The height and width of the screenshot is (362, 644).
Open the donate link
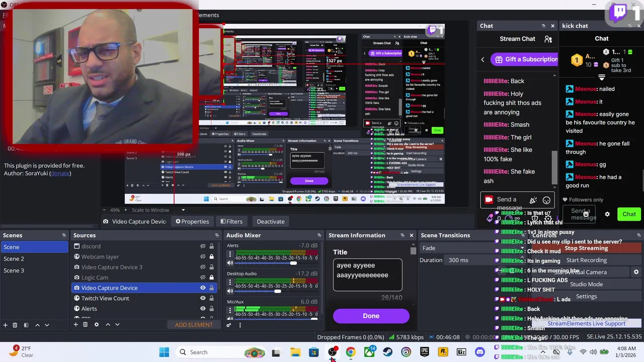[60, 173]
